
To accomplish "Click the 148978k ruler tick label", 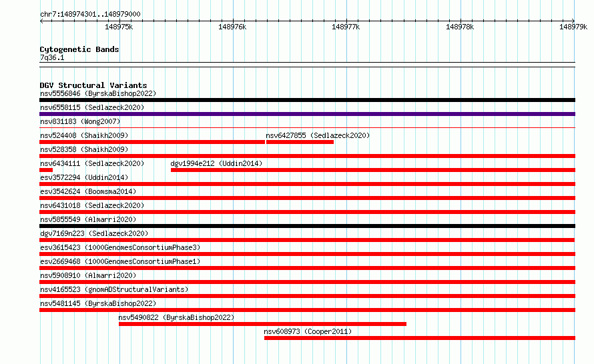I will [460, 27].
